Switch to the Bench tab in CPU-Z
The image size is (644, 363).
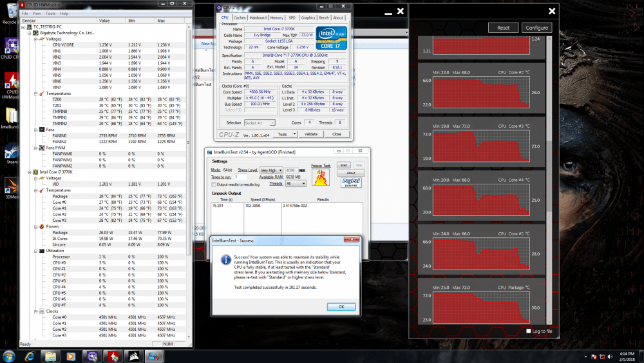[x=324, y=17]
